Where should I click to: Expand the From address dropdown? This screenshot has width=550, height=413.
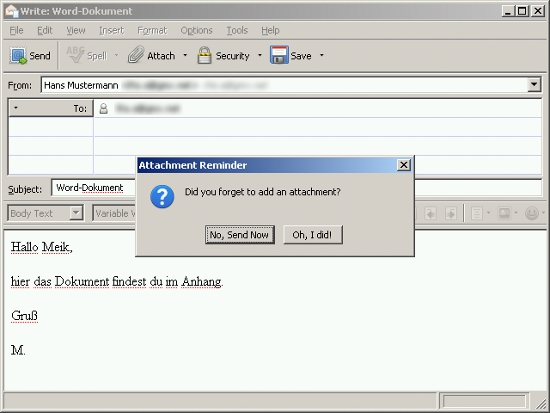click(x=534, y=85)
